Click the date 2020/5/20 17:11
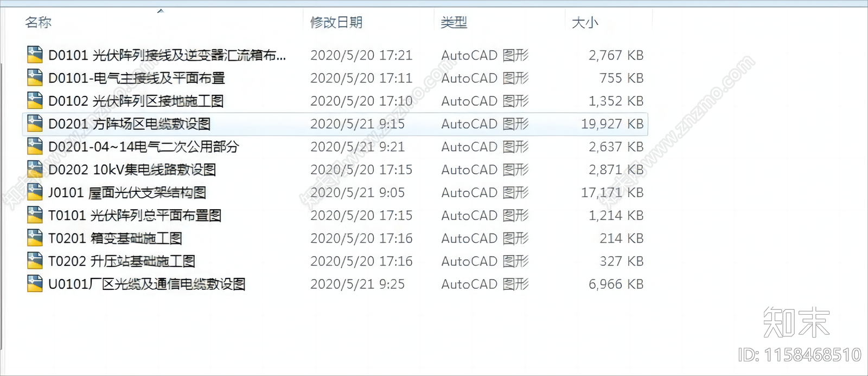868x376 pixels. [361, 78]
